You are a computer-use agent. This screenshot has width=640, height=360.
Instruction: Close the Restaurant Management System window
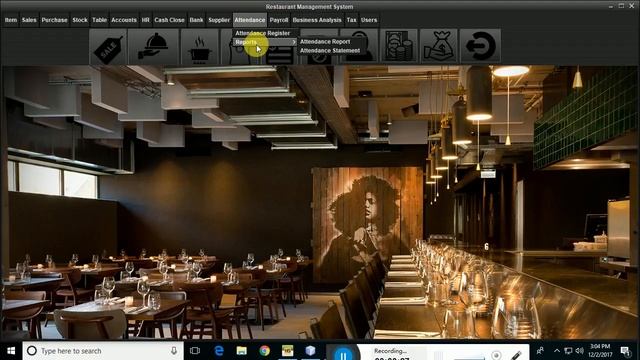[632, 6]
